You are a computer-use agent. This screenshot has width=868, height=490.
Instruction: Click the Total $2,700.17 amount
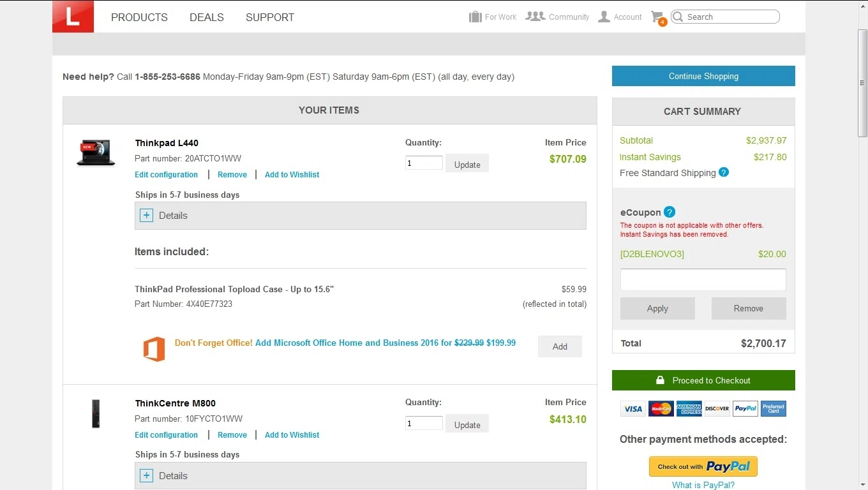(763, 343)
